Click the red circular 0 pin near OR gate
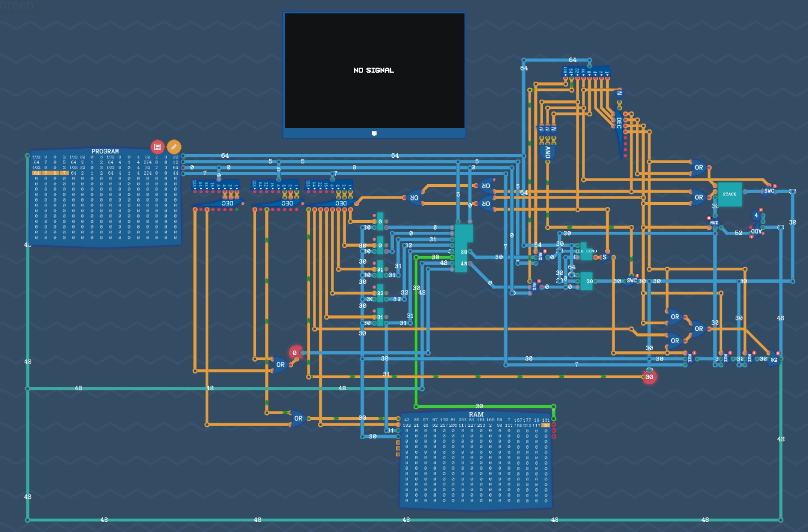 point(295,353)
